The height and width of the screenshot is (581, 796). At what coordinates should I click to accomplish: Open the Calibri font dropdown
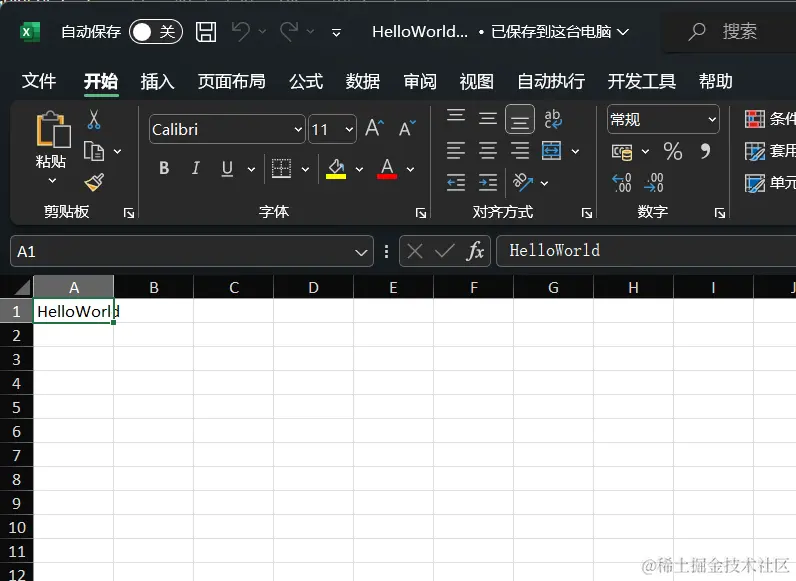click(x=298, y=129)
